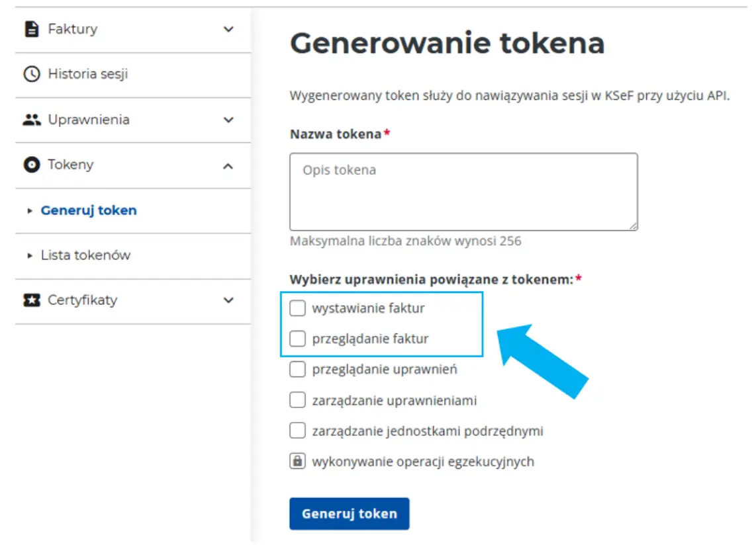Click the Nazwa tokena text field

pyautogui.click(x=463, y=192)
